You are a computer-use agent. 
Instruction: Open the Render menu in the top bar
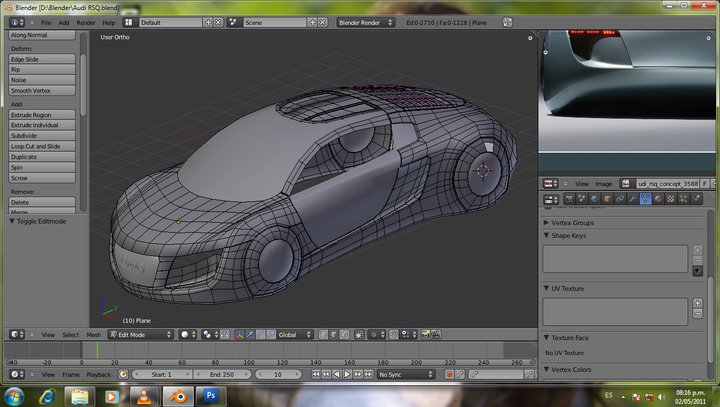pos(86,21)
